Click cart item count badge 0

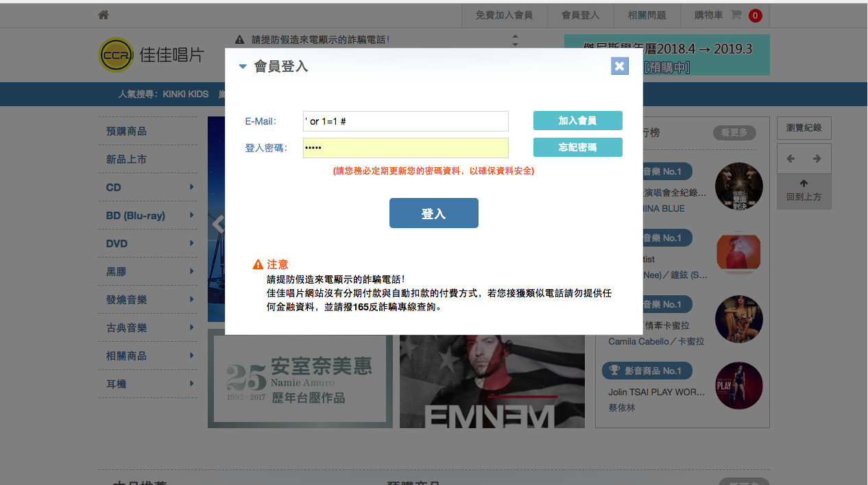pos(756,15)
